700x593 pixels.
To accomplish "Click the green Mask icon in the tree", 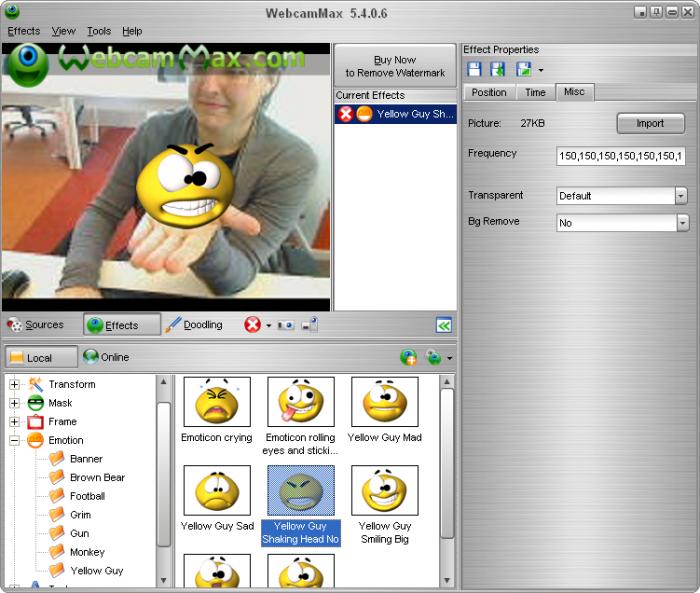I will pos(35,403).
